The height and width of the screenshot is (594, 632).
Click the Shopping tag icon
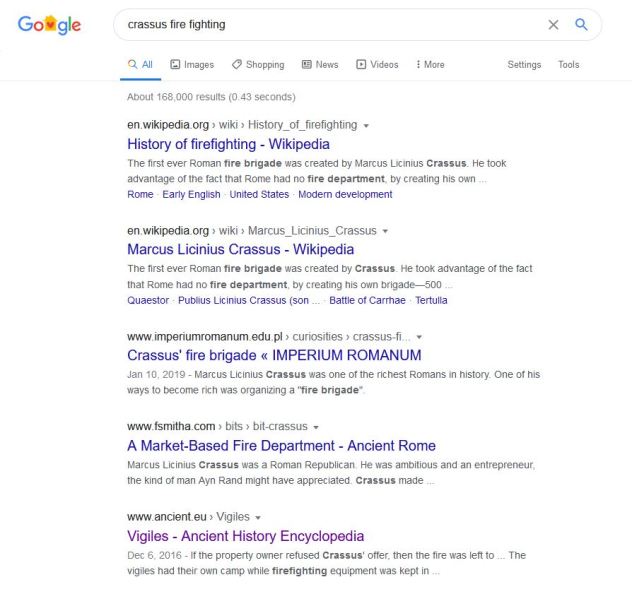click(237, 64)
